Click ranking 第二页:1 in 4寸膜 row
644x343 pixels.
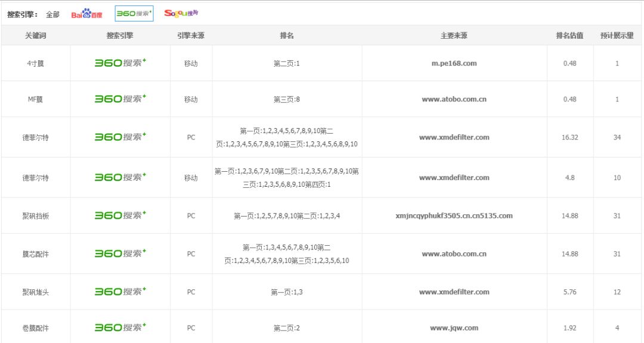coord(287,63)
